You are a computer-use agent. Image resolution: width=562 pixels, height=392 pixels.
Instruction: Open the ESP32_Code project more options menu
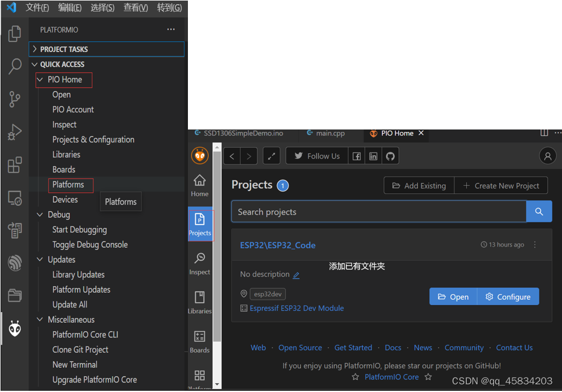[535, 245]
